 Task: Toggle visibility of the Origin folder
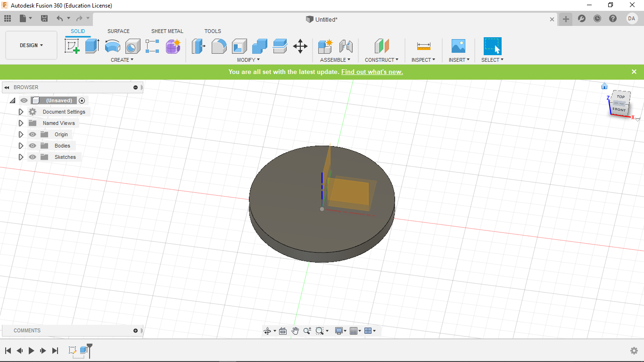33,134
